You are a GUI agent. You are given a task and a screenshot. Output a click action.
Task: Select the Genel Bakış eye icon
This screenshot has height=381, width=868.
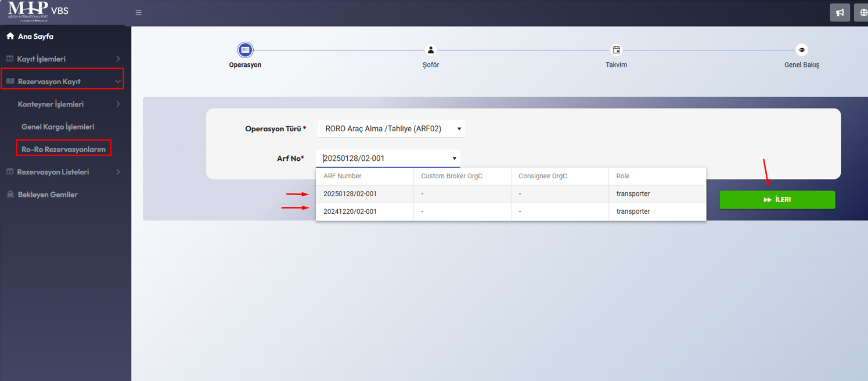pyautogui.click(x=801, y=50)
